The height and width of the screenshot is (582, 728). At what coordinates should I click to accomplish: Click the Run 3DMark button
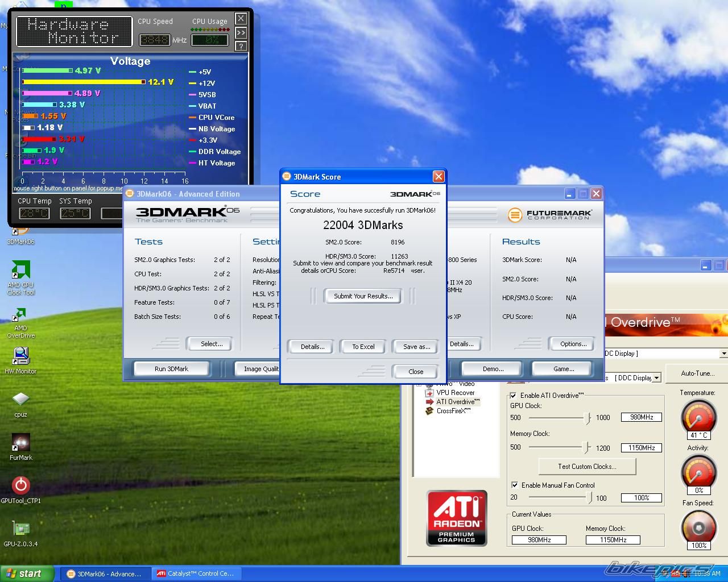pos(171,369)
